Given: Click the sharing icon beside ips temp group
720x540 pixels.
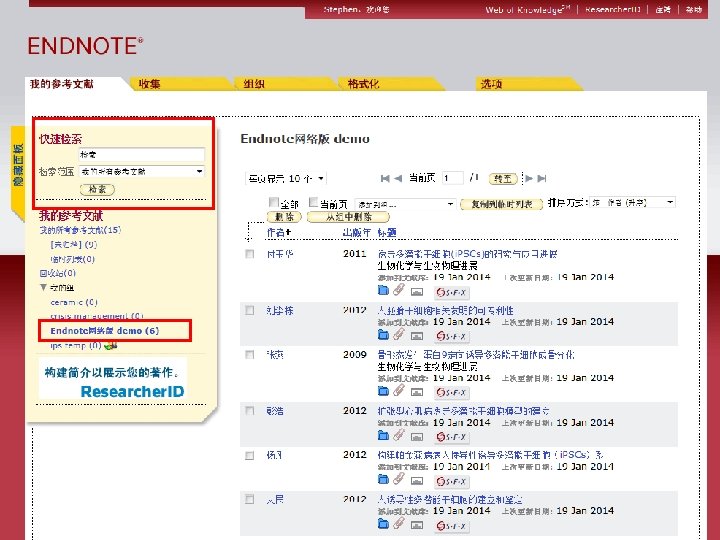Looking at the screenshot, I should tap(111, 346).
